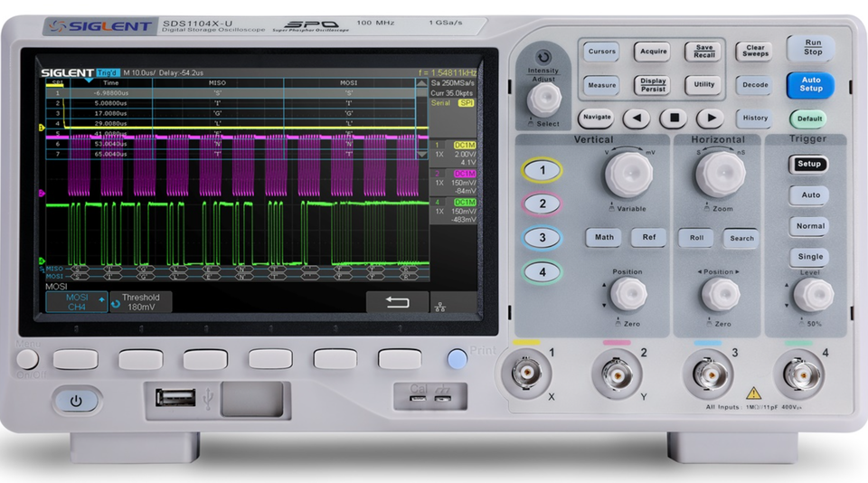This screenshot has width=868, height=483.
Task: Click BNC input connector 3
Action: pyautogui.click(x=709, y=374)
